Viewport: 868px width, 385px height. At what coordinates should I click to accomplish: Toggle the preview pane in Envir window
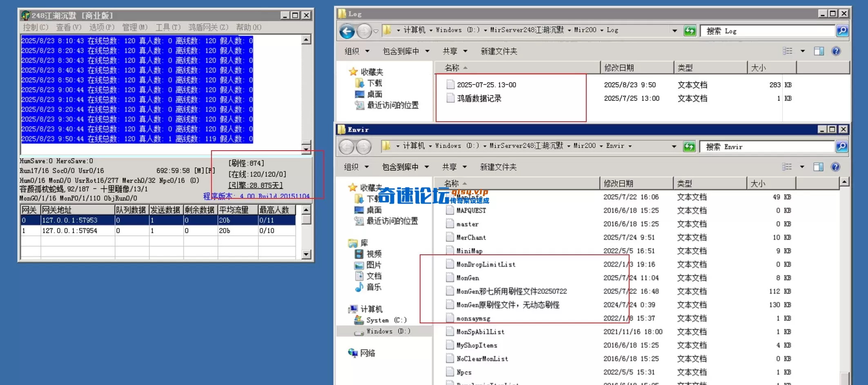[818, 167]
